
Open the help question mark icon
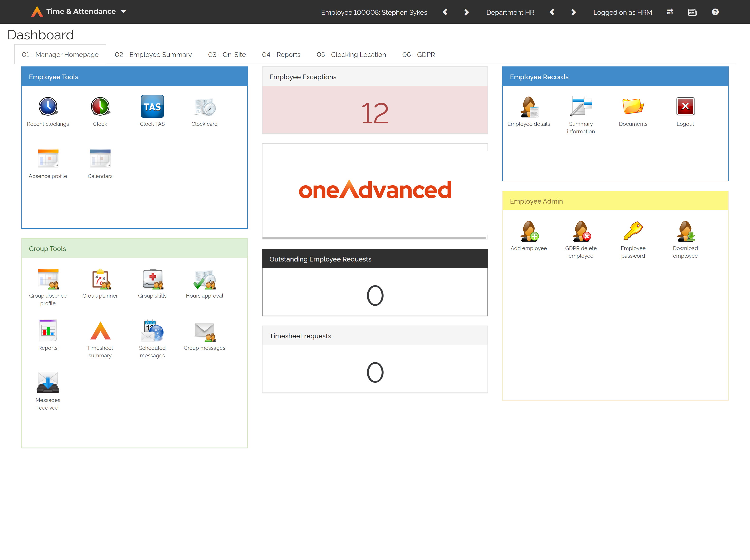[x=715, y=12]
